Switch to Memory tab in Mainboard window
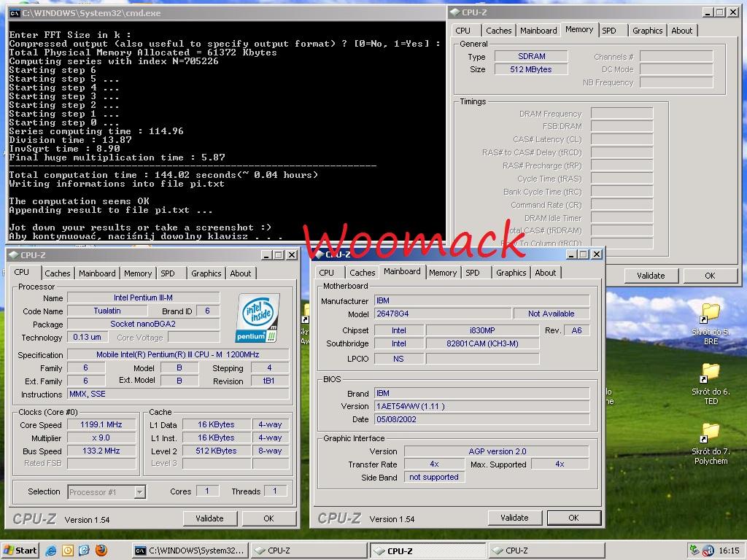The image size is (747, 560). pos(443,273)
